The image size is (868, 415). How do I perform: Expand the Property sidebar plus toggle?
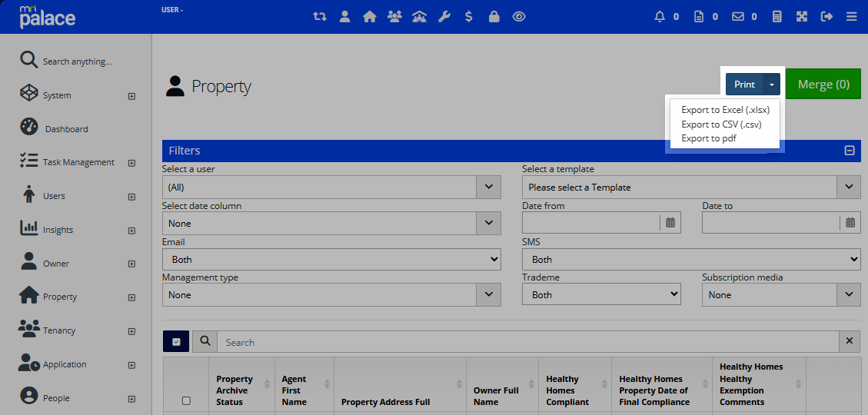(131, 297)
